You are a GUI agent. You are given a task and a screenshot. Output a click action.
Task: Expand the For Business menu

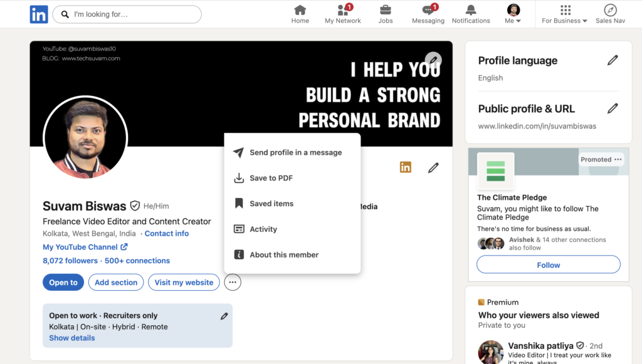click(x=565, y=14)
